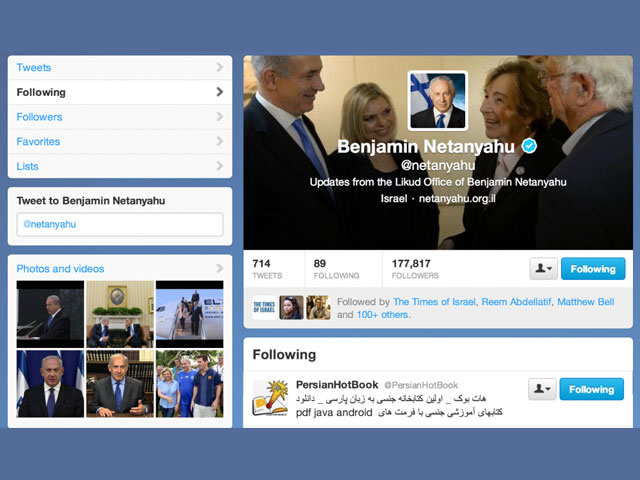640x480 pixels.
Task: Open user actions menu beside profile Following button
Action: point(543,269)
